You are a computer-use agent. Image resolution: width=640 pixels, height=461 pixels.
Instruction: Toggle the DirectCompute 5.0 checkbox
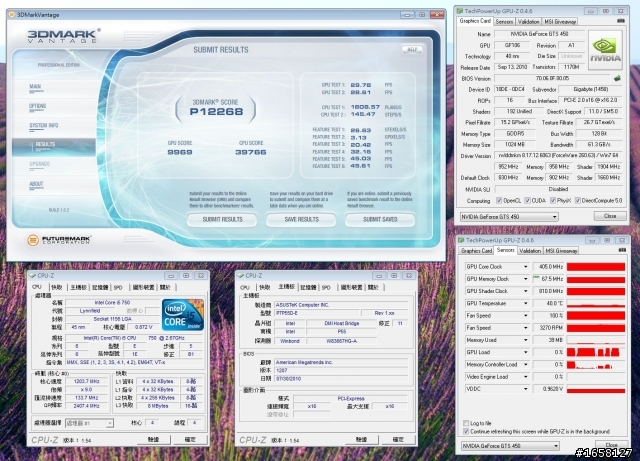[x=578, y=200]
